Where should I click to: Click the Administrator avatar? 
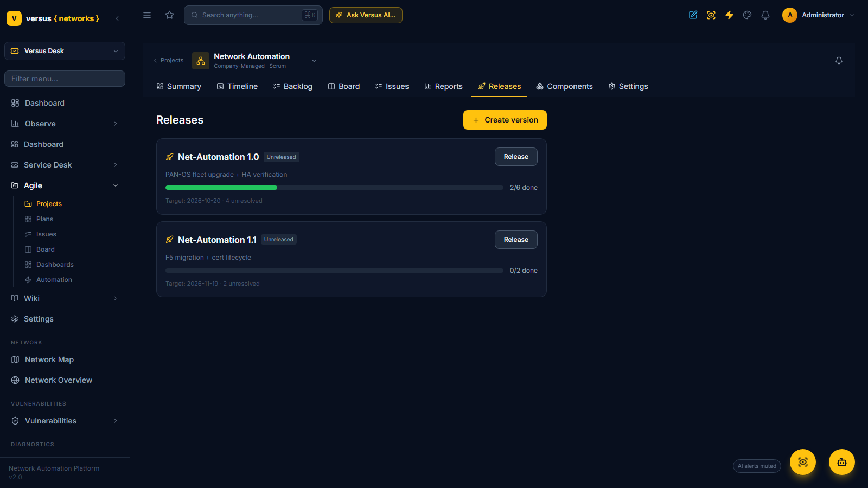790,15
